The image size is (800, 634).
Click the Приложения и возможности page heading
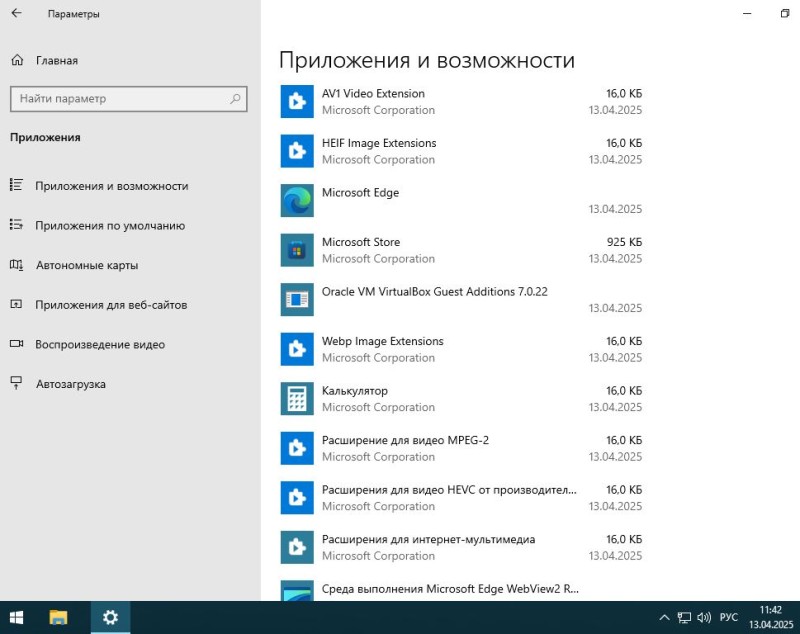click(427, 60)
